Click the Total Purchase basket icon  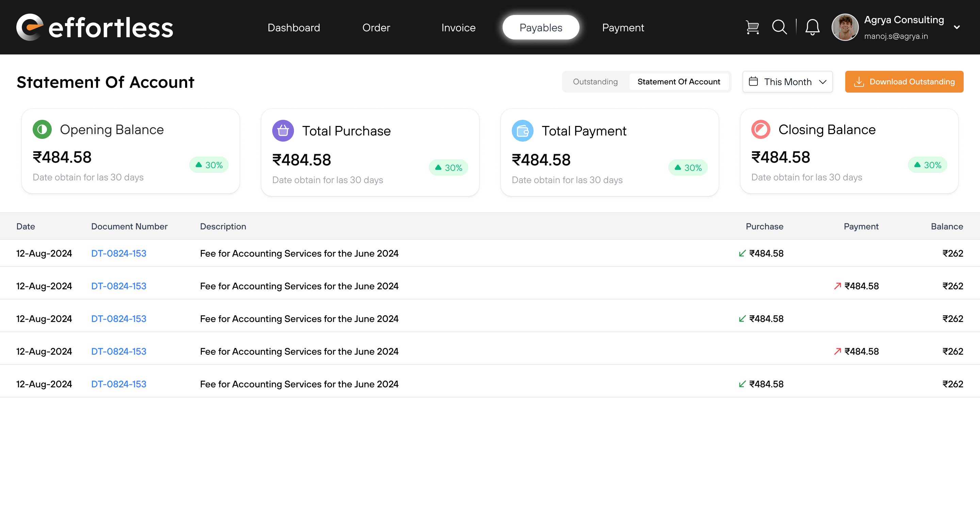[x=283, y=131]
